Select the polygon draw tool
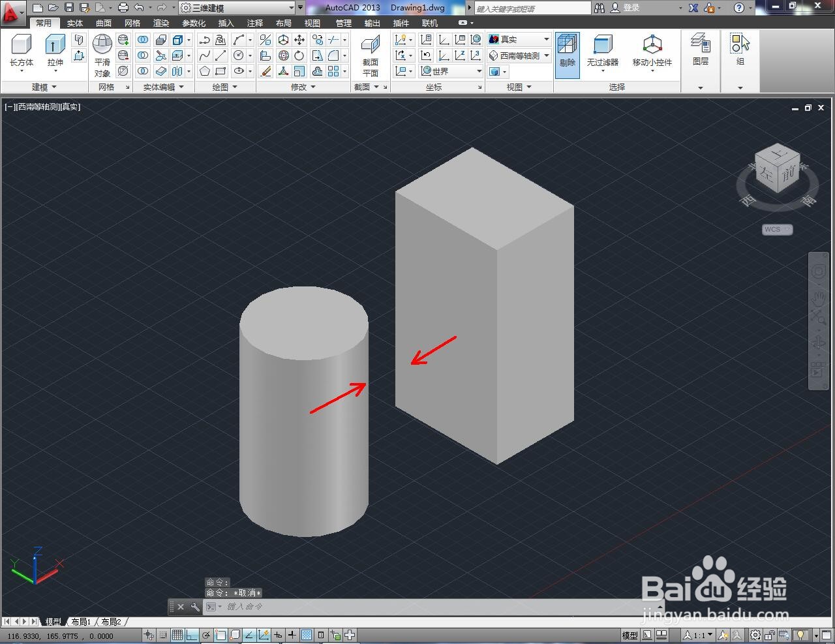This screenshot has height=644, width=835. 205,71
